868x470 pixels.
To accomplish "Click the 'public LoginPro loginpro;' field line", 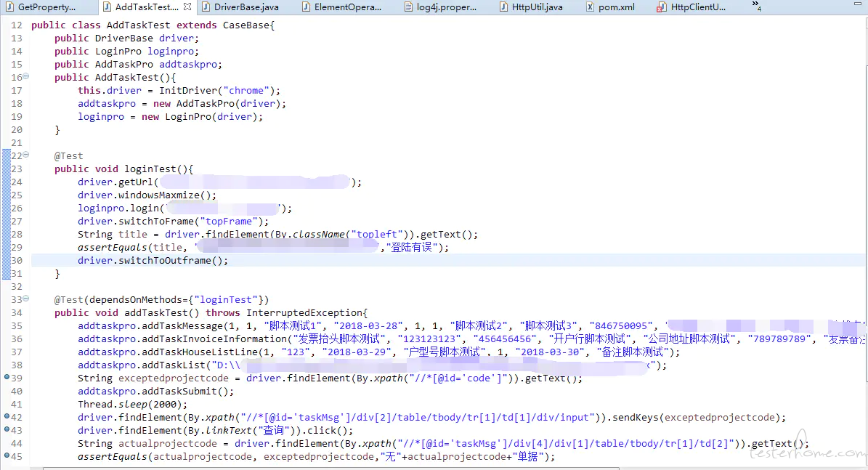I will tap(127, 52).
